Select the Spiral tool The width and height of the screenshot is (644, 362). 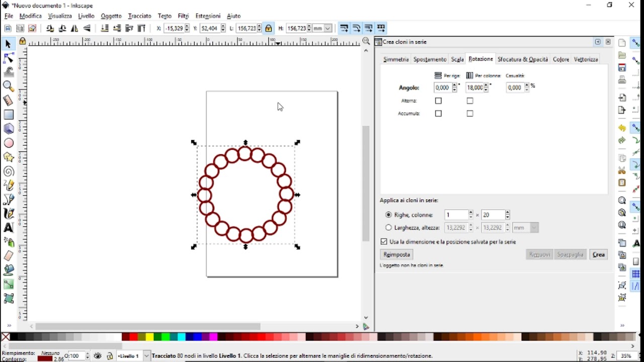coord(8,171)
